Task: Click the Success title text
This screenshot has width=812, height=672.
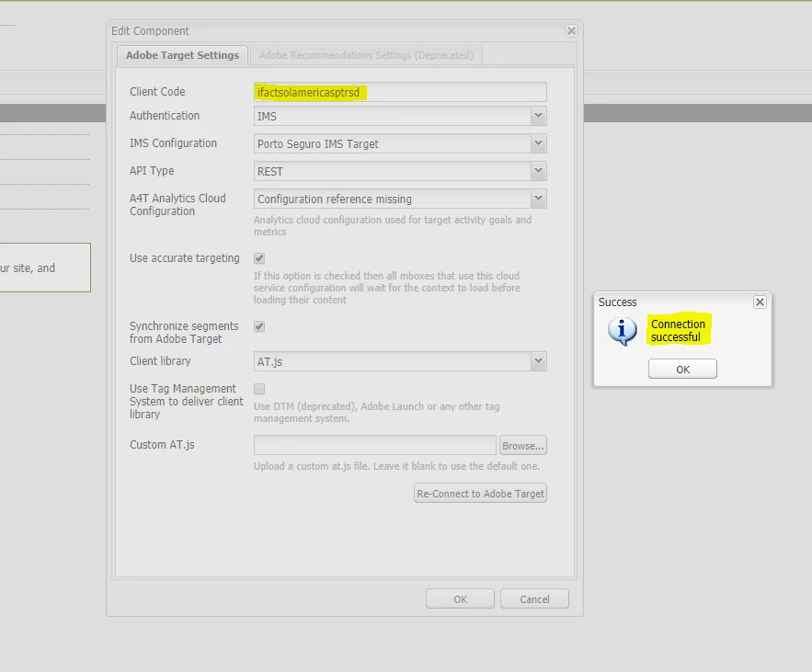Action: pos(617,302)
